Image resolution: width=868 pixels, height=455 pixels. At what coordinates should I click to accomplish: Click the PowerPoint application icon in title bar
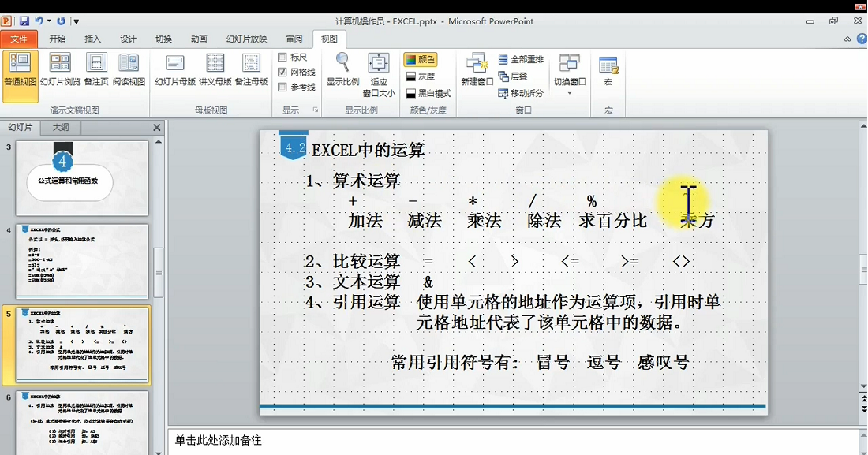[x=6, y=21]
